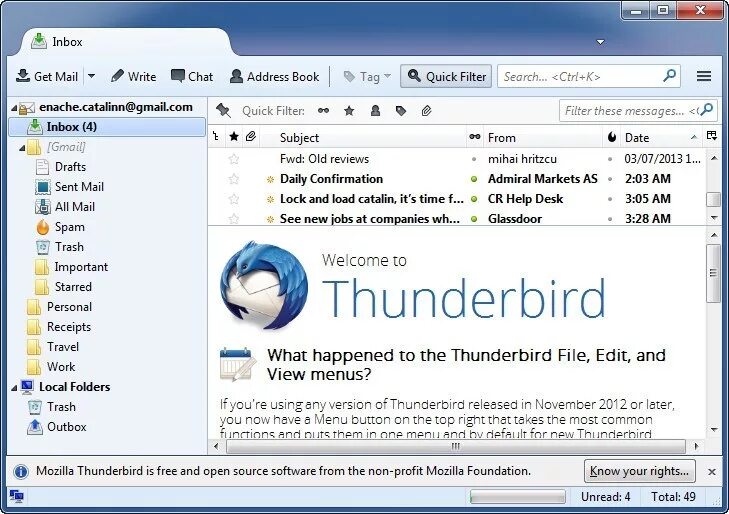Open the list all tabs dropdown arrow
This screenshot has width=729, height=514.
(x=601, y=42)
